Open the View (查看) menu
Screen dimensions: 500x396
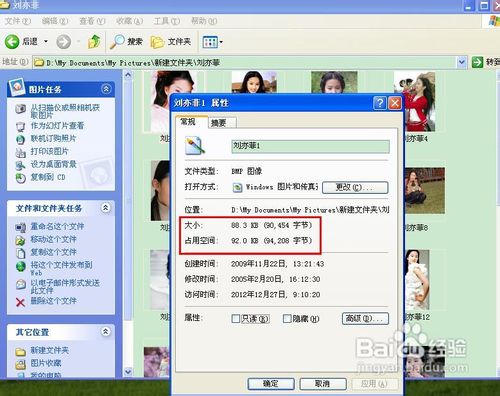pyautogui.click(x=92, y=21)
